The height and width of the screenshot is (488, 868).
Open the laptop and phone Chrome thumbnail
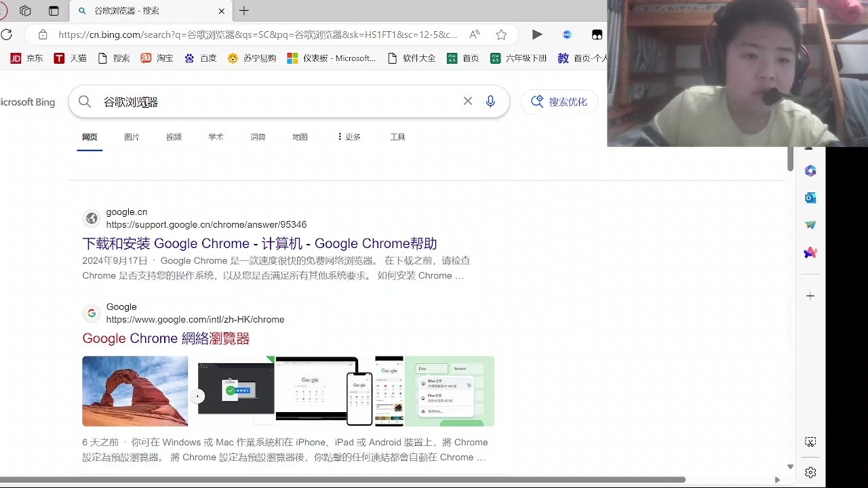click(325, 391)
